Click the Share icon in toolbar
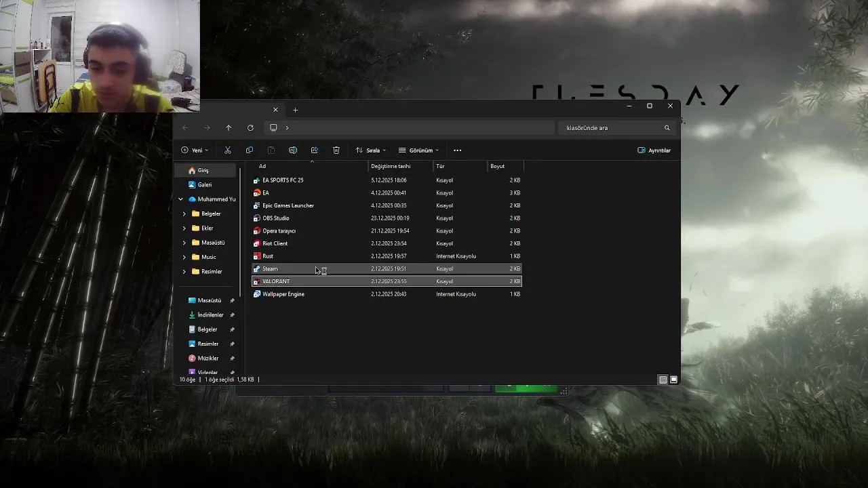 [x=315, y=150]
